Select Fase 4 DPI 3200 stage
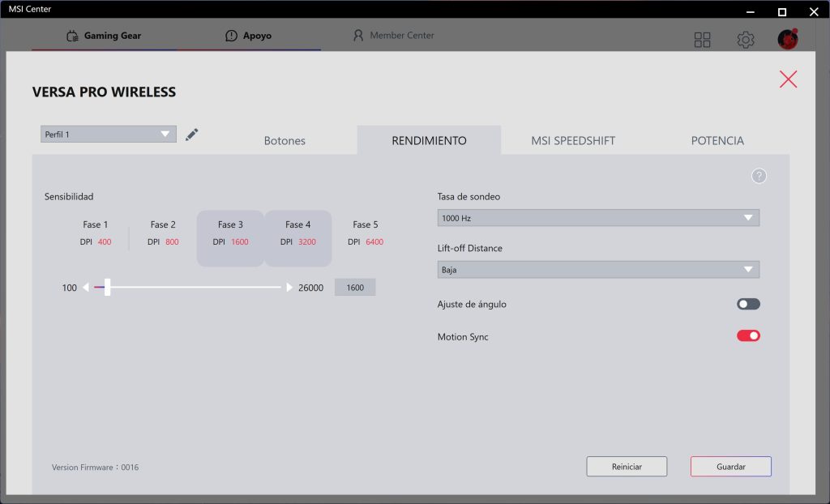Screen dimensions: 830x504 [x=298, y=238]
